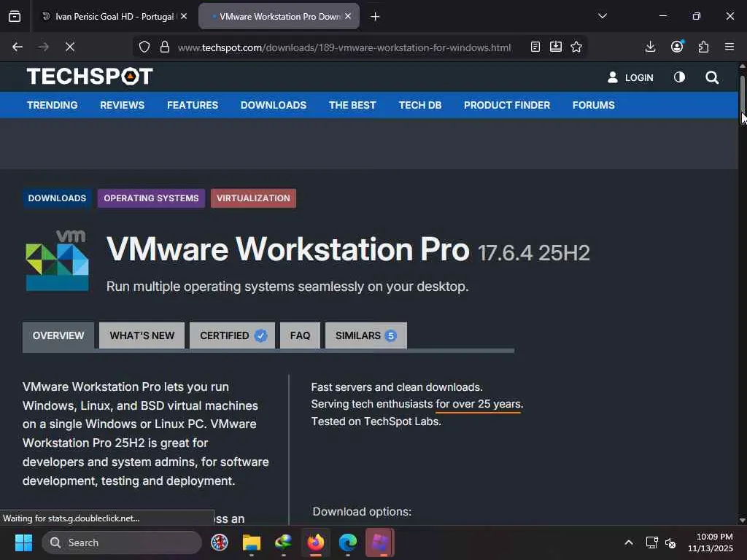Click the DOWNLOADS category tag

(57, 198)
